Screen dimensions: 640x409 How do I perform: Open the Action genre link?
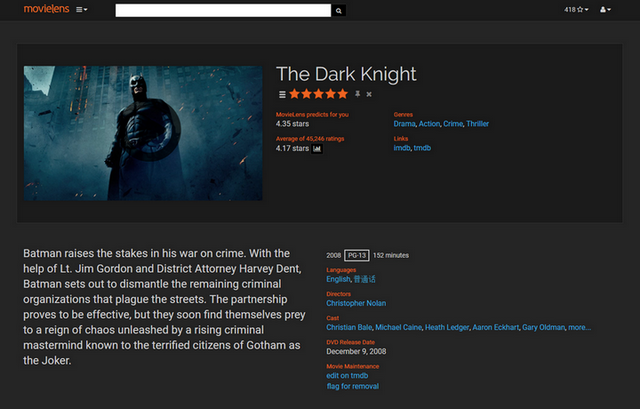click(x=429, y=124)
